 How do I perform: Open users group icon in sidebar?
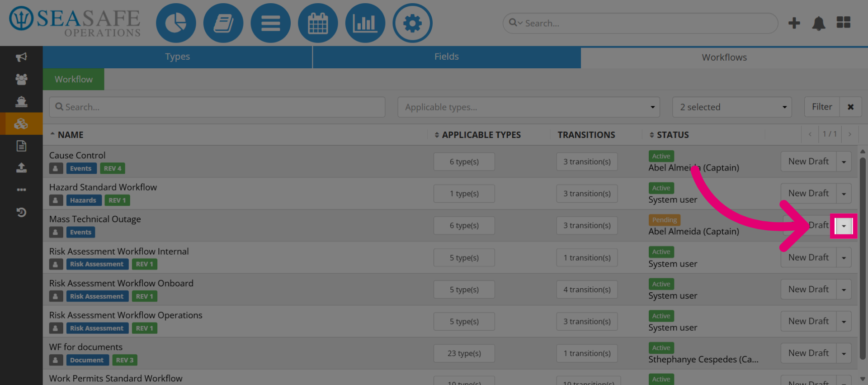coord(21,79)
